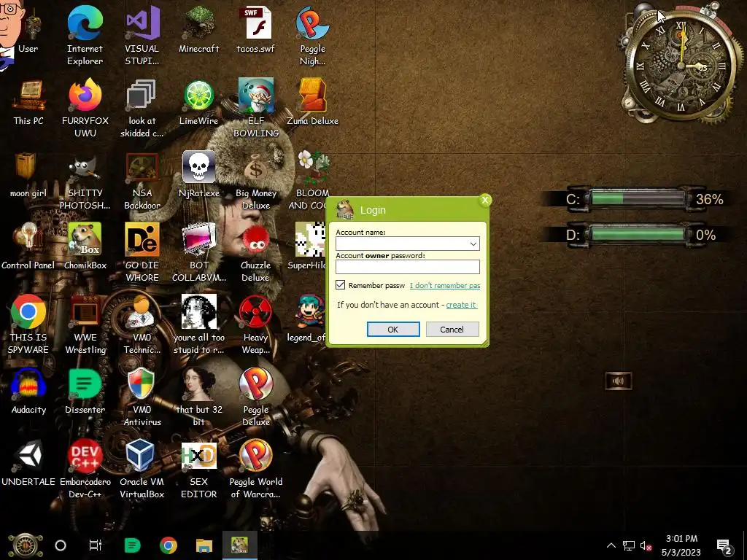This screenshot has height=560, width=747.
Task: Select the Embarcadero Dev-C++ icon
Action: pos(85,469)
